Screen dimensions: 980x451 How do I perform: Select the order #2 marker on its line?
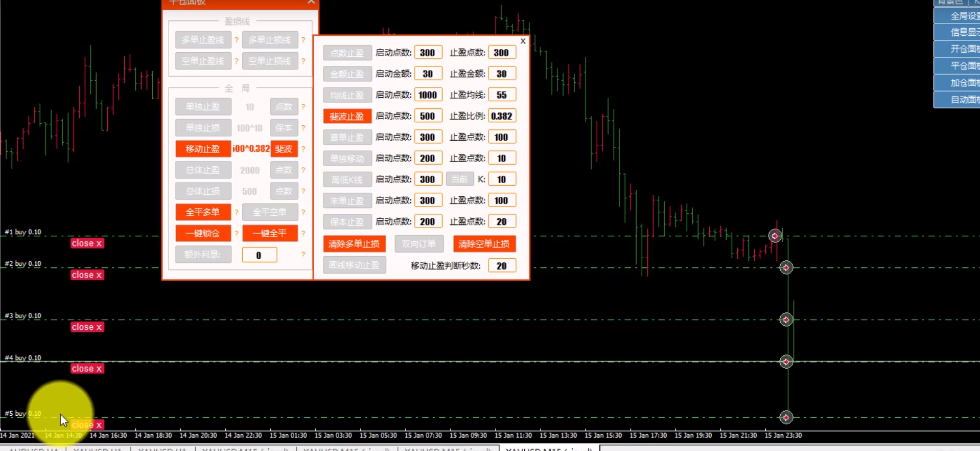coord(786,267)
